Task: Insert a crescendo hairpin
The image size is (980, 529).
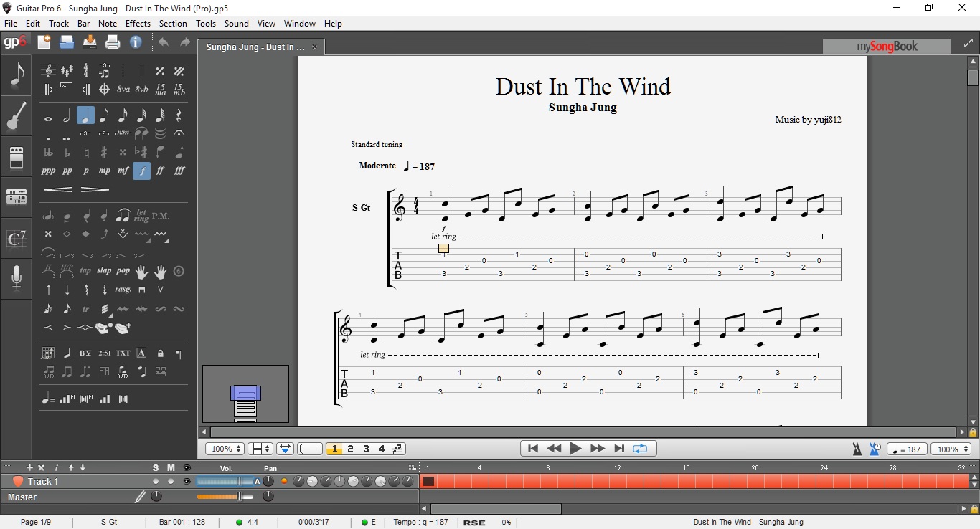Action: [57, 189]
